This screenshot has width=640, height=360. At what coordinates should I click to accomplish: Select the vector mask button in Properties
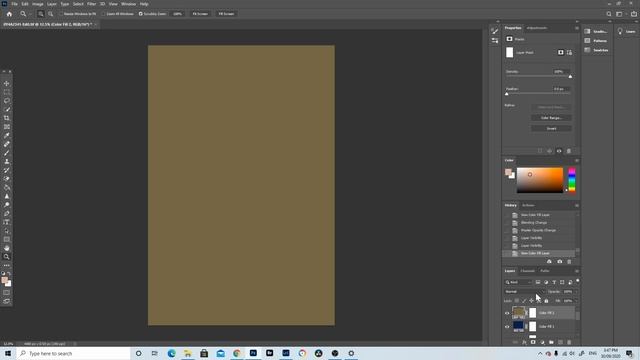(569, 52)
